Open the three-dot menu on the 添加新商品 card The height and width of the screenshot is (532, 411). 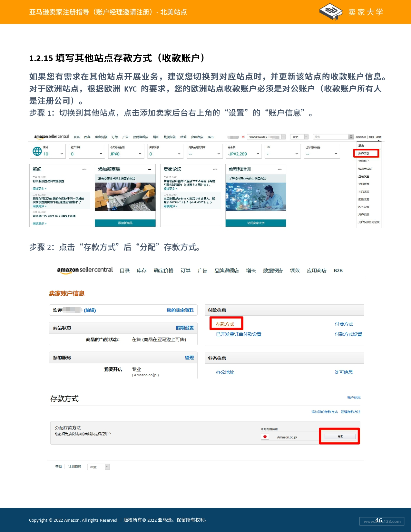coord(150,169)
